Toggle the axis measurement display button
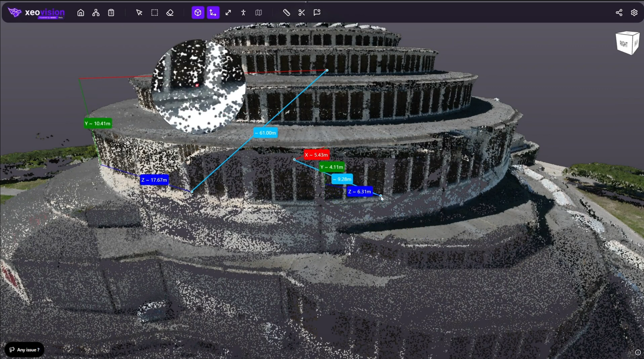644x359 pixels. click(213, 13)
